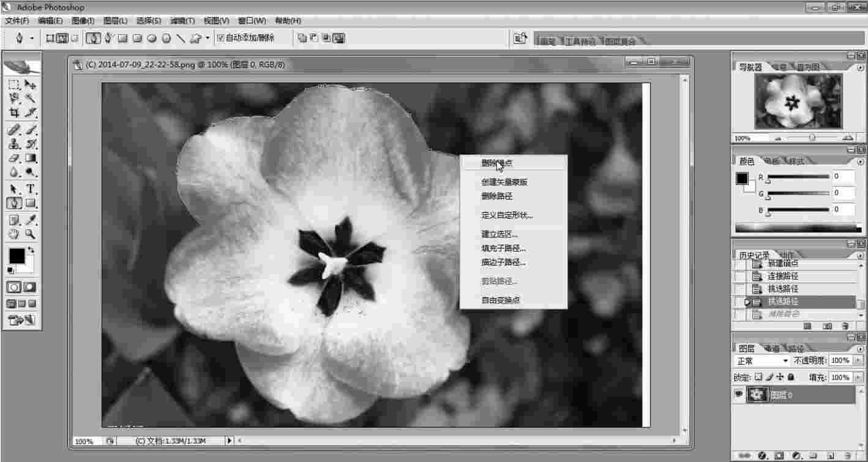
Task: Select the Pen tool in toolbox
Action: pos(14,203)
